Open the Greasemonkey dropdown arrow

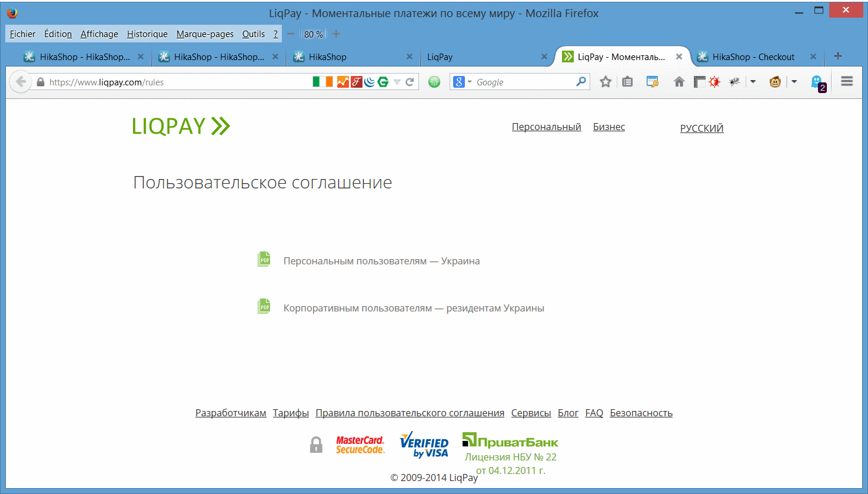(794, 82)
